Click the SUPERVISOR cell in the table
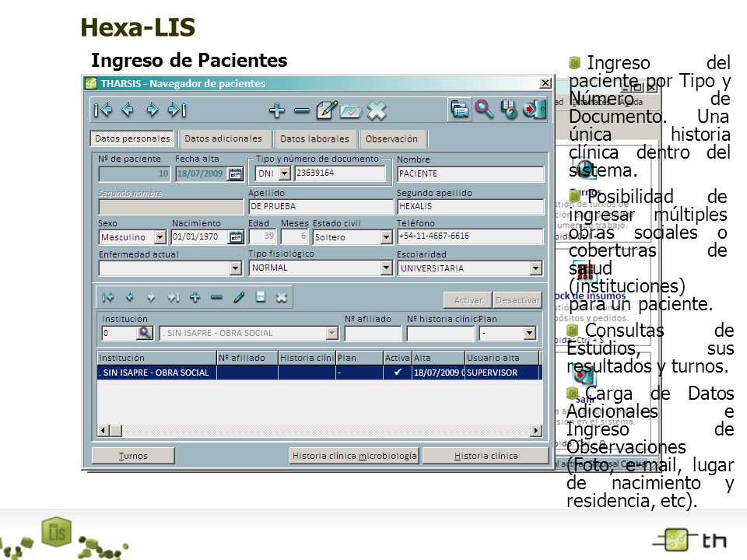747x560 pixels. point(502,373)
